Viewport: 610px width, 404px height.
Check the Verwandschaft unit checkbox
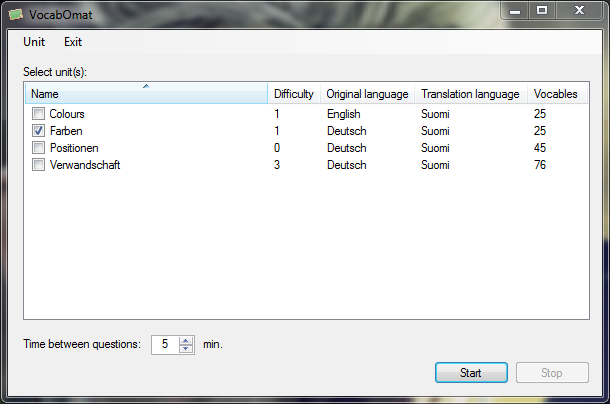pos(38,165)
